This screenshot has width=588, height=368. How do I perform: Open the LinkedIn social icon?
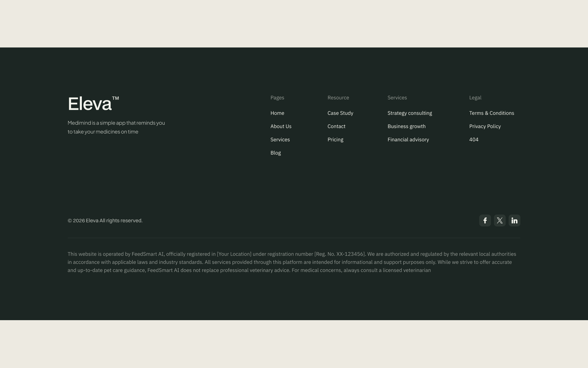[514, 221]
